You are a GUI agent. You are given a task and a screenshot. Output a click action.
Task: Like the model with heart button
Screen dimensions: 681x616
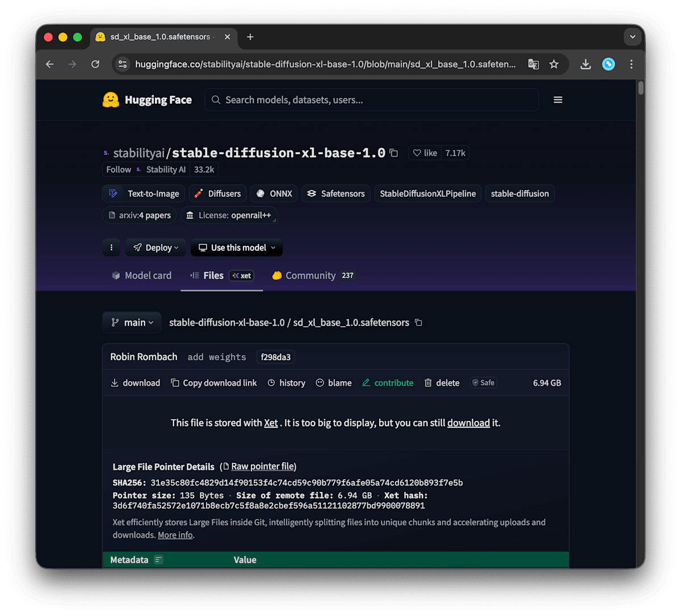(x=425, y=153)
